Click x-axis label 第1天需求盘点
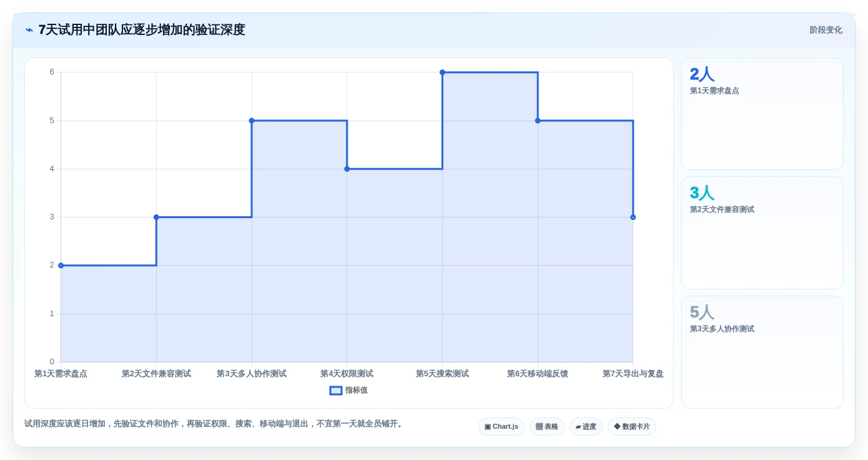Screen dimensions: 868x460 61,374
